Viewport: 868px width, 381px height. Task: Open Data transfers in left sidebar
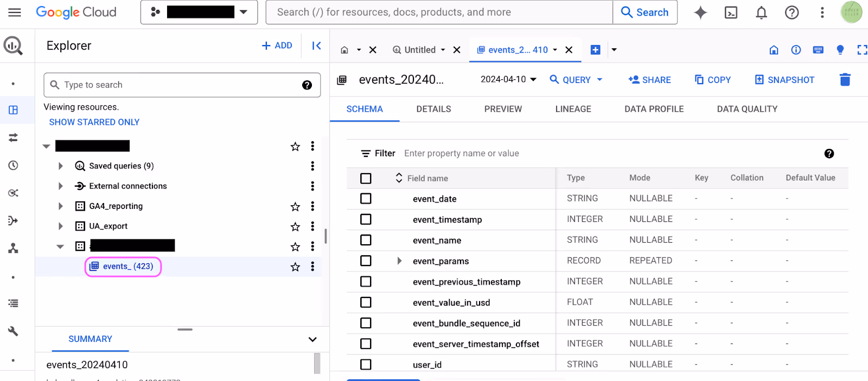point(13,138)
